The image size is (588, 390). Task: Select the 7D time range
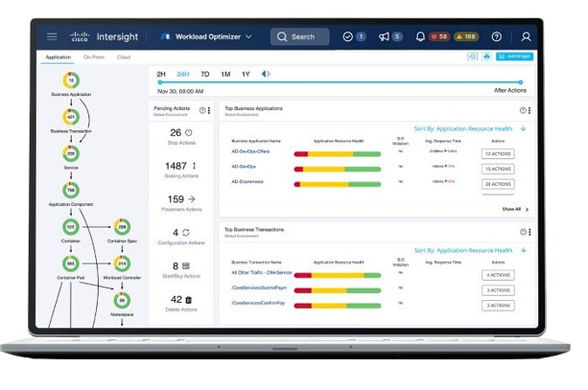pos(204,74)
